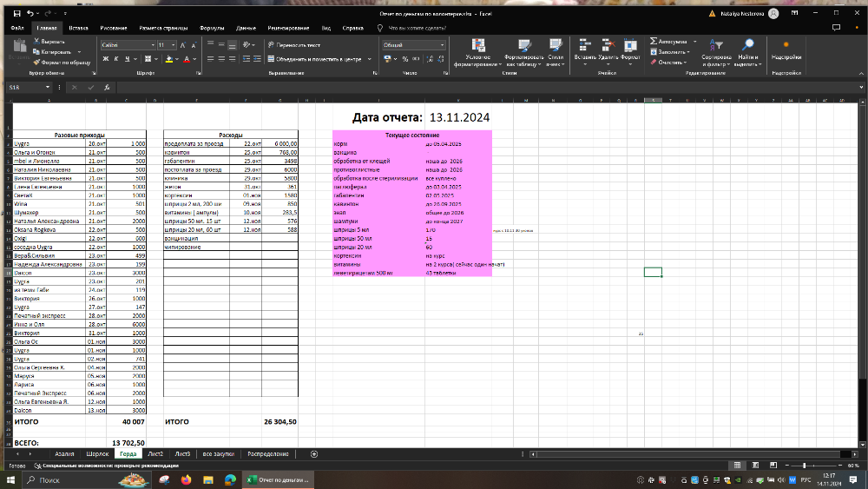The height and width of the screenshot is (489, 868).
Task: Toggle italic К formatting
Action: [115, 59]
